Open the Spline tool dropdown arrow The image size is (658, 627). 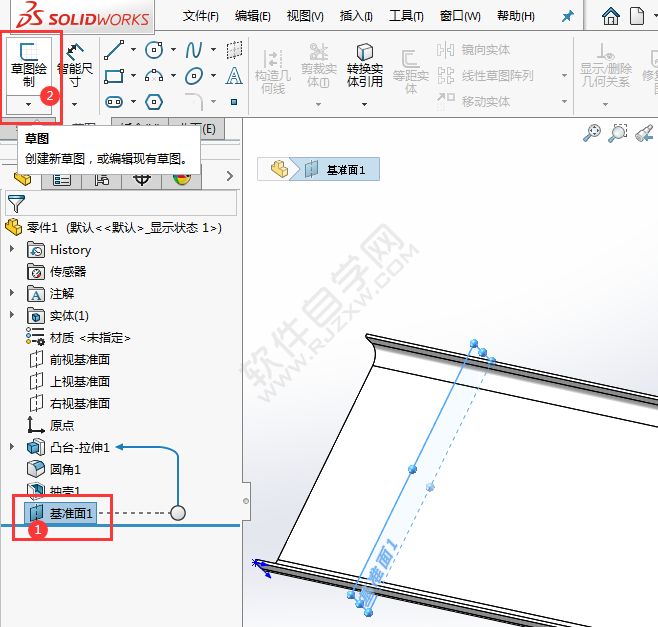tap(213, 50)
